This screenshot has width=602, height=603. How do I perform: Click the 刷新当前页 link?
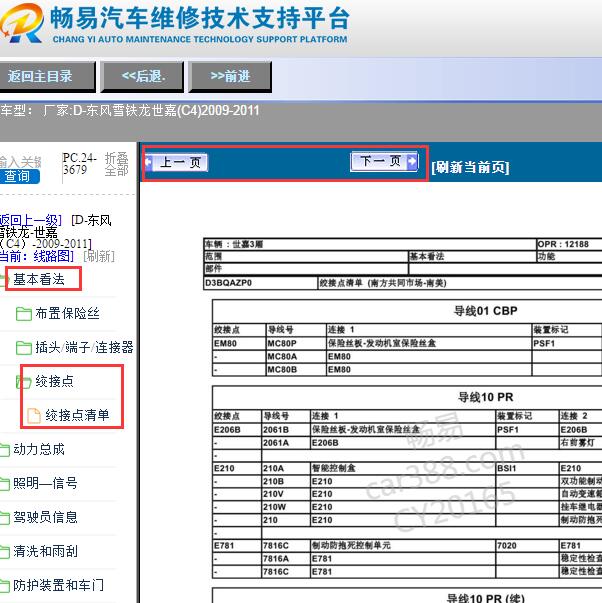pyautogui.click(x=470, y=167)
